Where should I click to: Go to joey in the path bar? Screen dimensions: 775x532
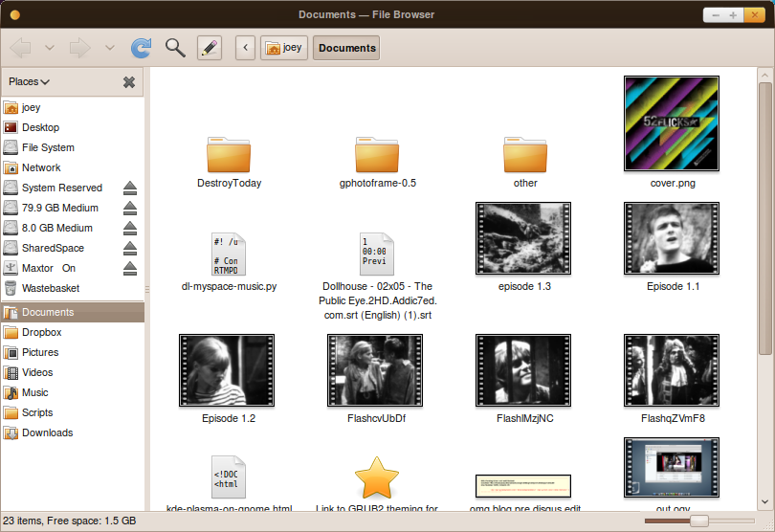point(284,48)
